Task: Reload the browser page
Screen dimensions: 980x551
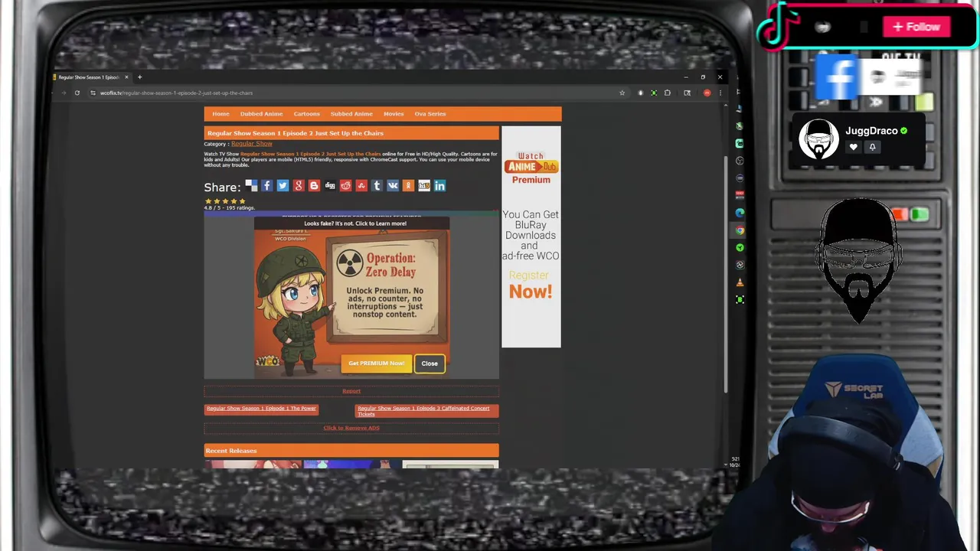Action: 77,93
